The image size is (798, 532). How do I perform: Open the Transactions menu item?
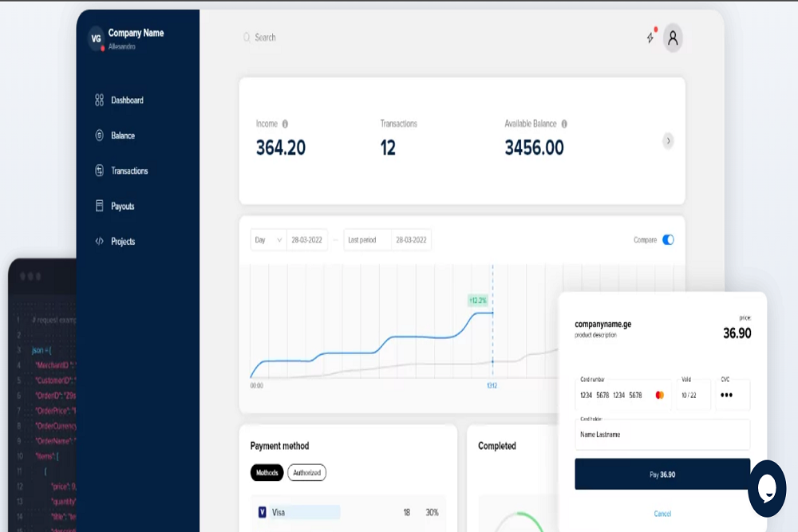click(129, 171)
